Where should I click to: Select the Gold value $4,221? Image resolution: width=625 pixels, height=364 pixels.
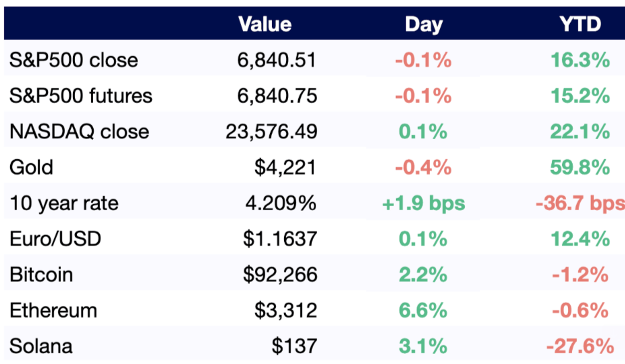tap(285, 167)
